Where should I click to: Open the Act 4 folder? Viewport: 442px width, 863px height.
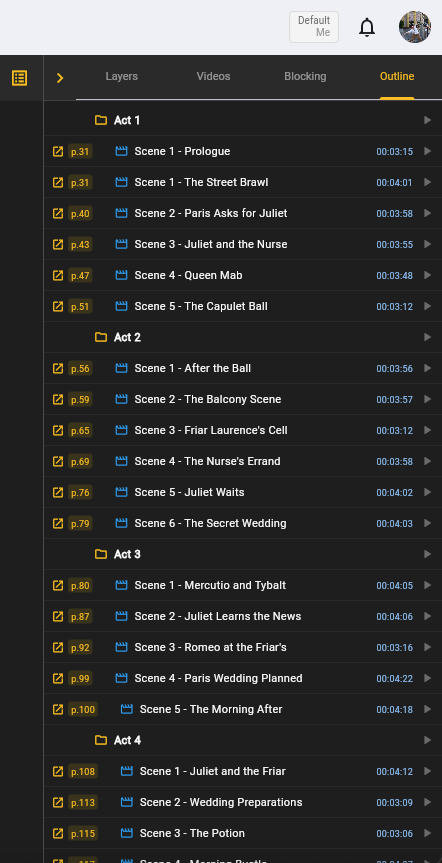point(127,740)
